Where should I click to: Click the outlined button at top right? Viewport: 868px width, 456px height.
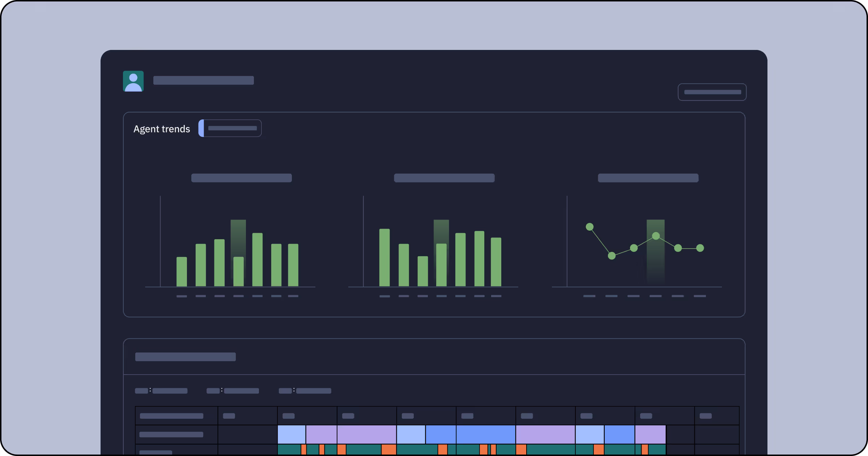click(x=712, y=92)
